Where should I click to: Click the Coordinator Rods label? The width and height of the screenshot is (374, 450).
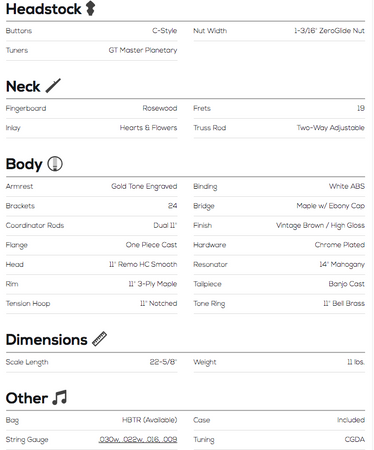[35, 225]
